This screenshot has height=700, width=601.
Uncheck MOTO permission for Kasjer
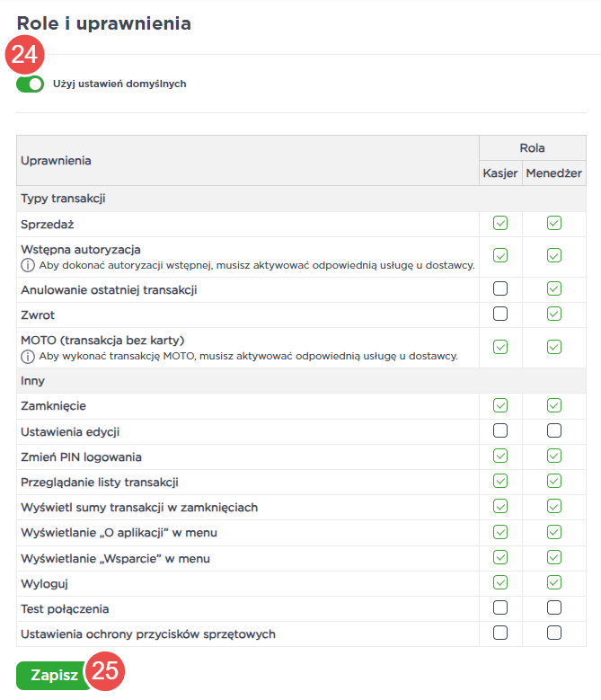click(500, 346)
